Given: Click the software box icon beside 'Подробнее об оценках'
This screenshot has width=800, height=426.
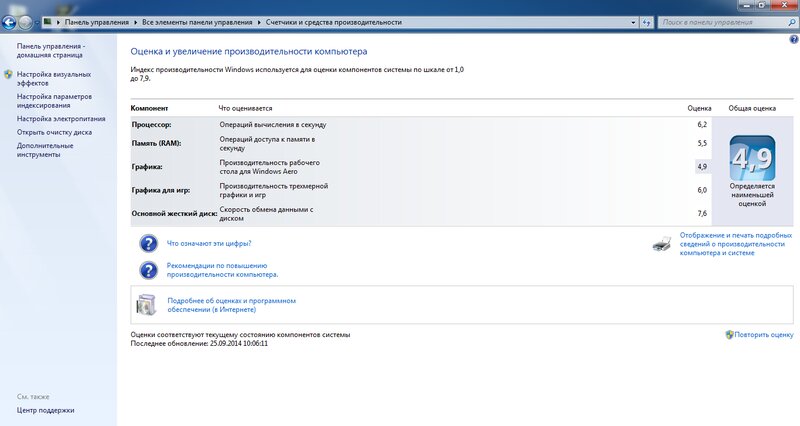Looking at the screenshot, I should tap(146, 305).
